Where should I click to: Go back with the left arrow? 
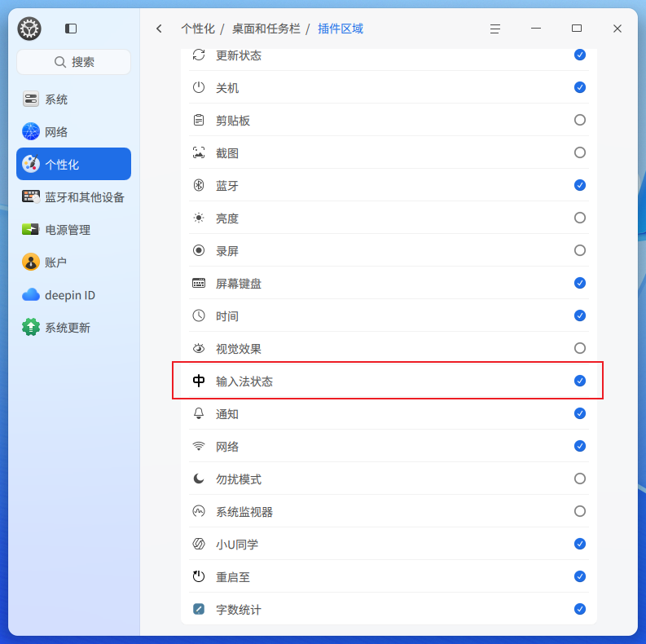tap(159, 29)
